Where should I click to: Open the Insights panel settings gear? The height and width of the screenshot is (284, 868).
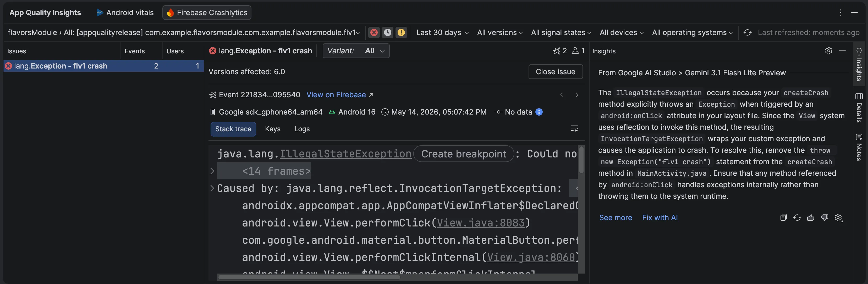[828, 51]
